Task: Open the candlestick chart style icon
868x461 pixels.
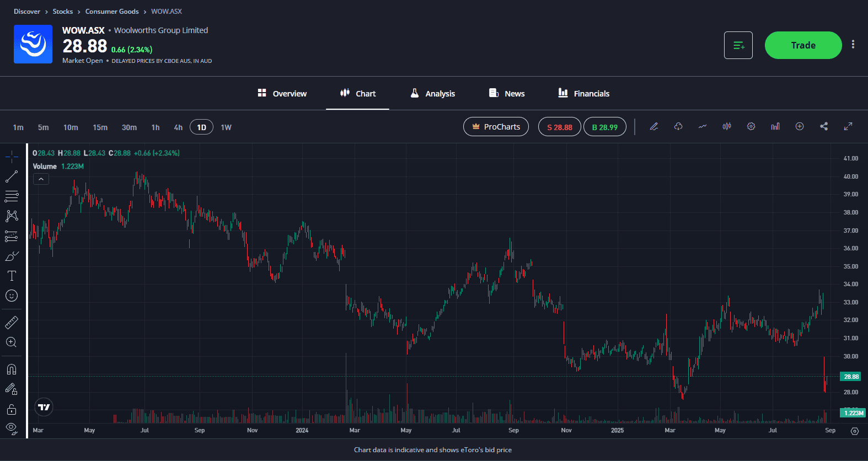Action: coord(727,126)
